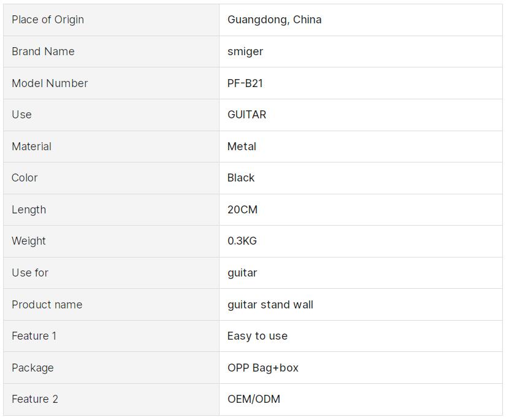
Task: Select the Guangdong, China value
Action: coord(274,20)
